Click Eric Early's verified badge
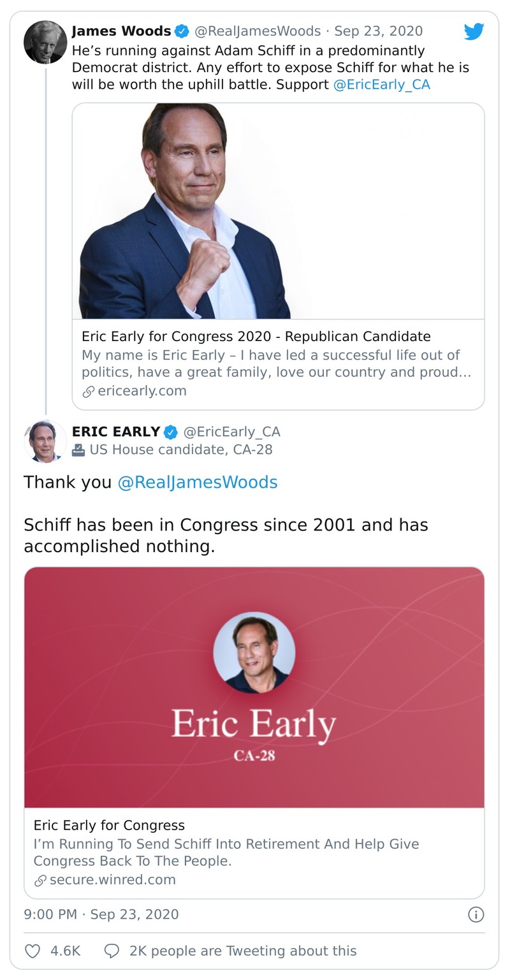Viewport: 510px width, 980px height. pyautogui.click(x=171, y=432)
